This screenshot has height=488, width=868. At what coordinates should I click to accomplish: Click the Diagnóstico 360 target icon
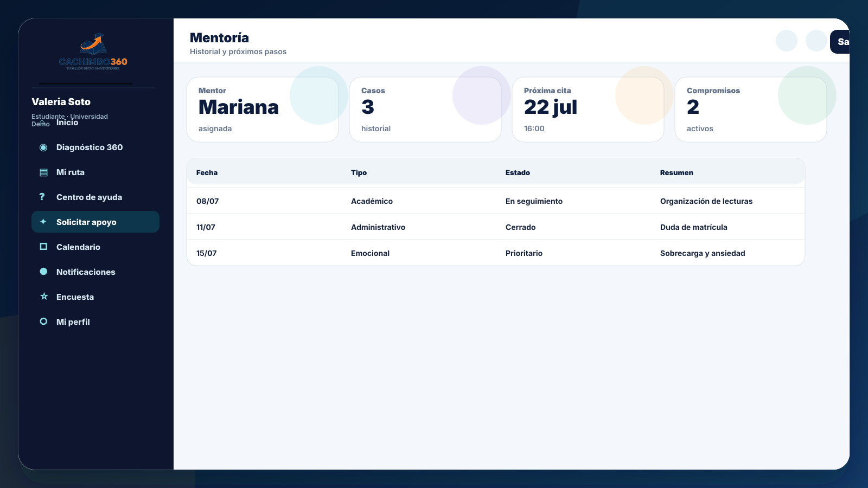pyautogui.click(x=43, y=147)
